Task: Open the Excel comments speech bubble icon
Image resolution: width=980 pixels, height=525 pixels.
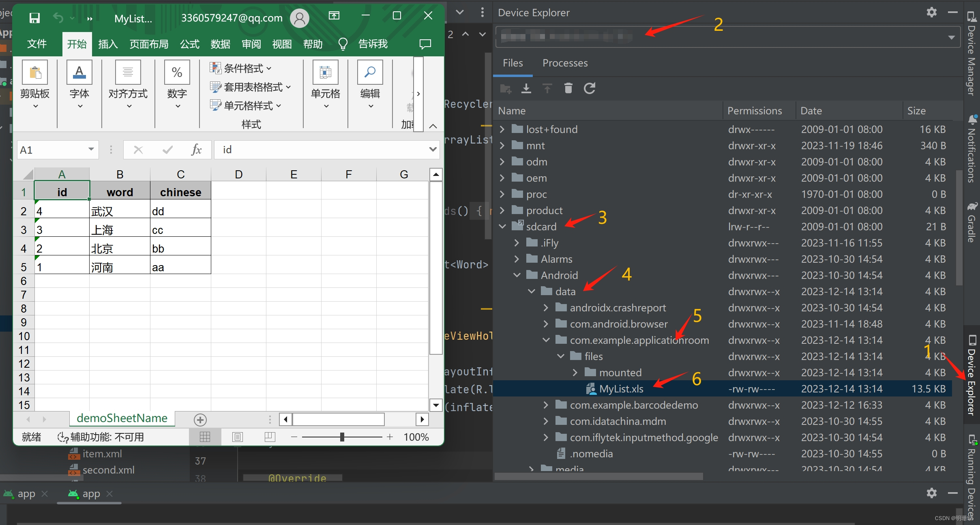Action: pos(425,44)
